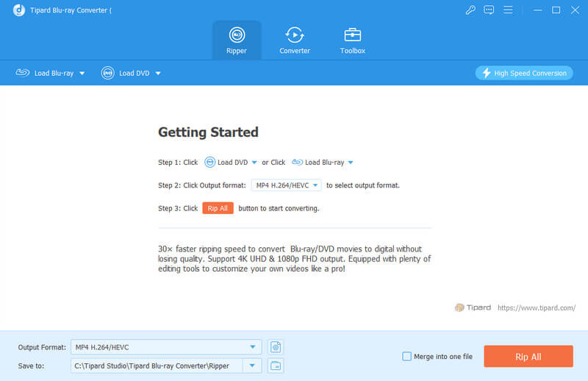Image resolution: width=588 pixels, height=381 pixels.
Task: Open the hamburger menu icon
Action: (x=508, y=10)
